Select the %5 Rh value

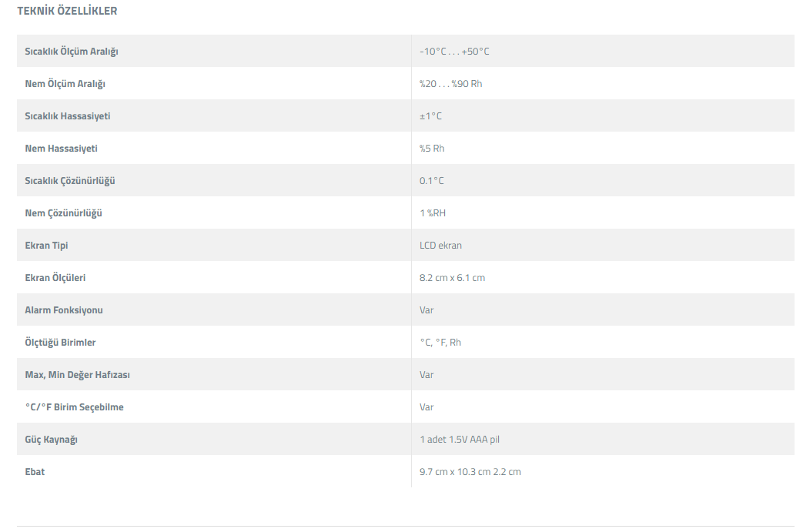point(432,149)
